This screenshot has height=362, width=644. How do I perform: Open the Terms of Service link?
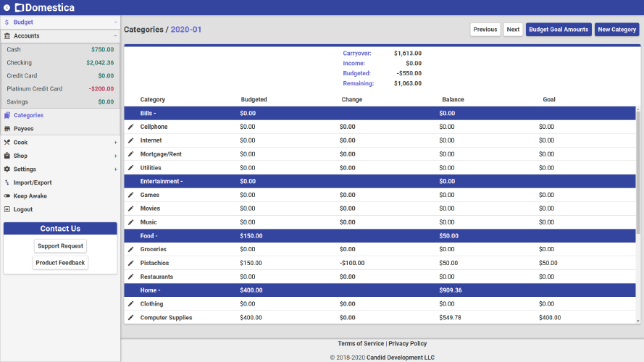[x=361, y=343]
